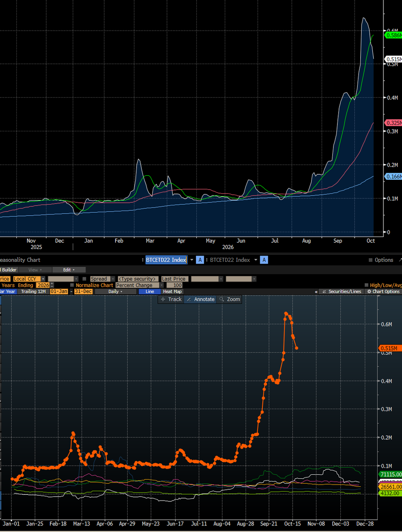Screen dimensions: 402x532
Task: Open the Local CCY currency dropdown
Action: click(29, 279)
